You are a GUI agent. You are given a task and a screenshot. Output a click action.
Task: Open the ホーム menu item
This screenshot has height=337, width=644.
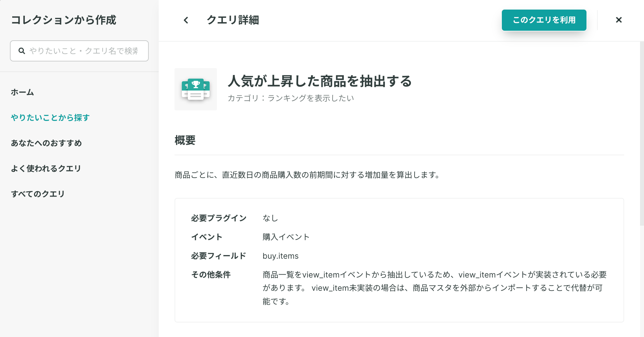[22, 92]
